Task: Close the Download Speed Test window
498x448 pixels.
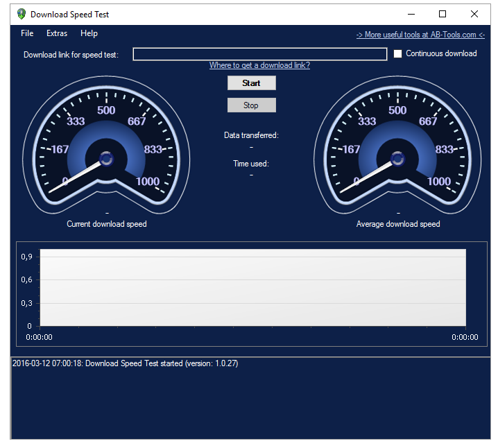Action: [x=474, y=14]
